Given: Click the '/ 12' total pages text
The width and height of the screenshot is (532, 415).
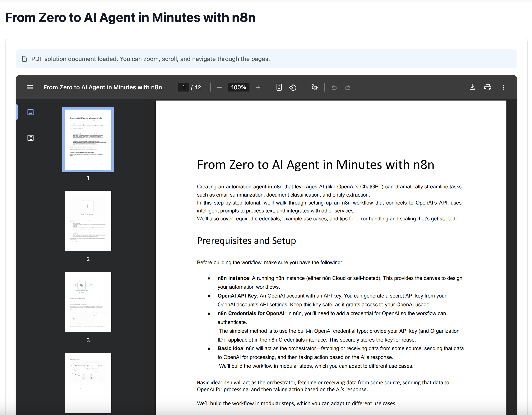Looking at the screenshot, I should 196,87.
